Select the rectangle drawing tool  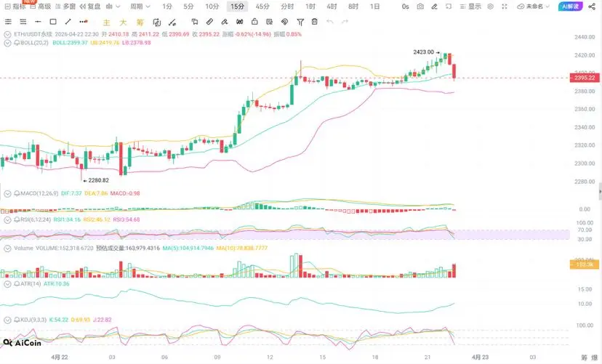pyautogui.click(x=53, y=22)
